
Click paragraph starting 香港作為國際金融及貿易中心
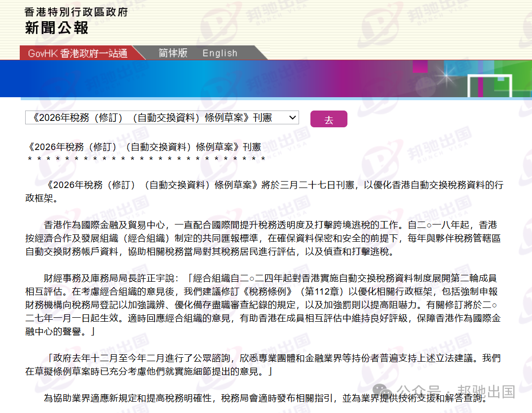click(x=263, y=238)
